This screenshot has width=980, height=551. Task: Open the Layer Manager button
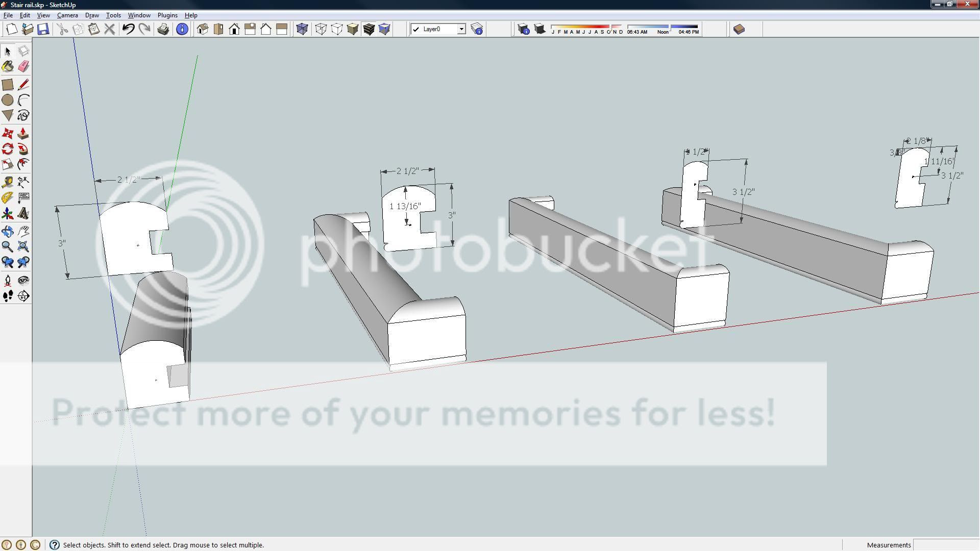pos(477,29)
